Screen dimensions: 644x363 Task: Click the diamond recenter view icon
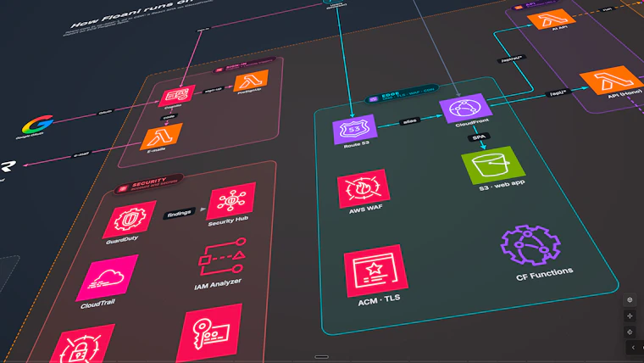tap(630, 332)
